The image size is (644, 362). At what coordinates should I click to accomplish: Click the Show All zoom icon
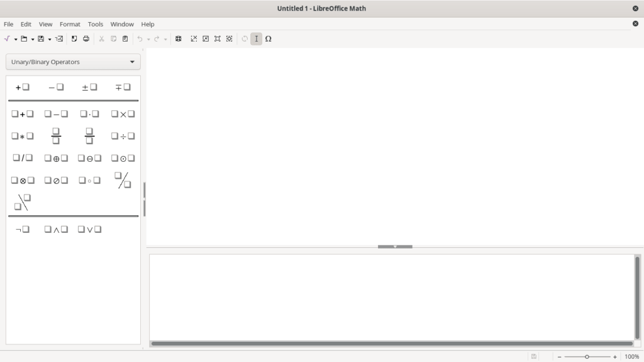217,39
